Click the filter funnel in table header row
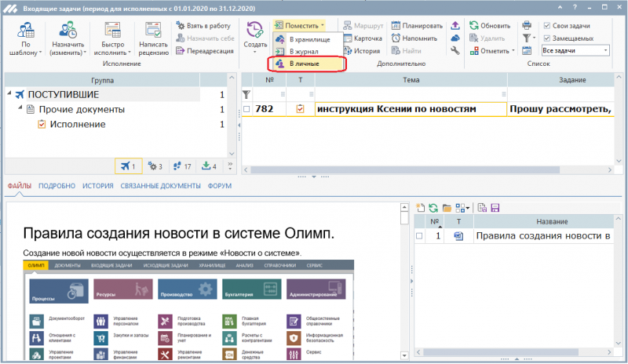The image size is (628, 364). 246,94
